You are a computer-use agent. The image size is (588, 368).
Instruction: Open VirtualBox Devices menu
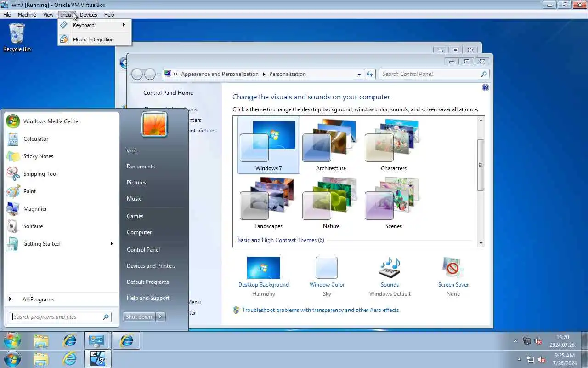[x=88, y=15]
